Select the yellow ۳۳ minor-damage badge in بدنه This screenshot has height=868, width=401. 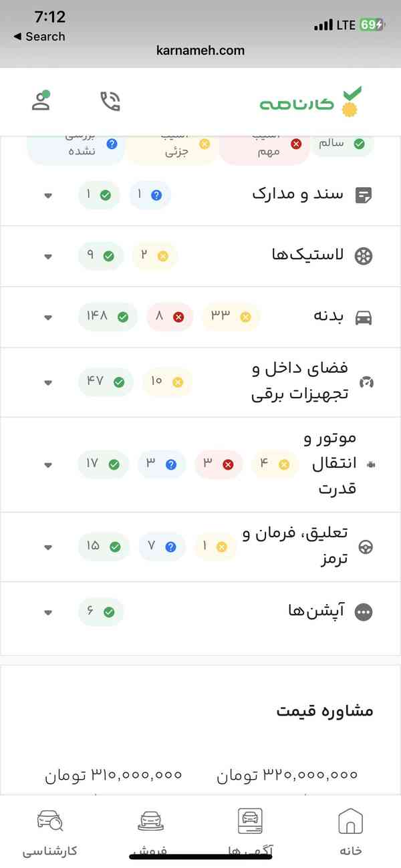pyautogui.click(x=230, y=317)
